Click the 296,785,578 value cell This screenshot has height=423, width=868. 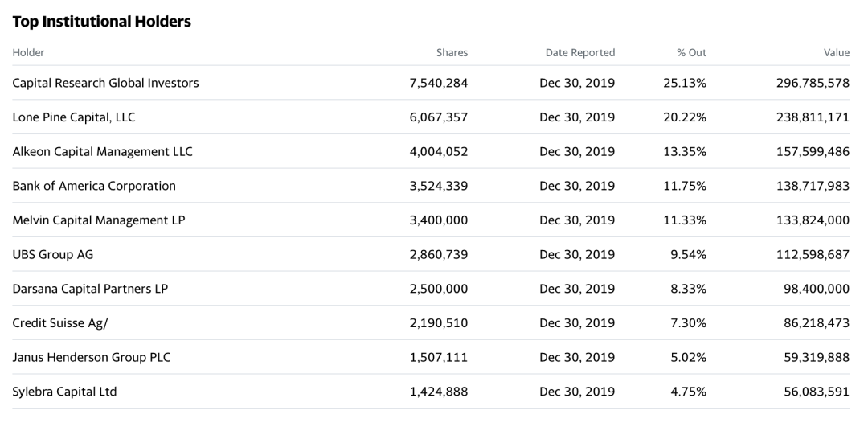click(x=813, y=83)
